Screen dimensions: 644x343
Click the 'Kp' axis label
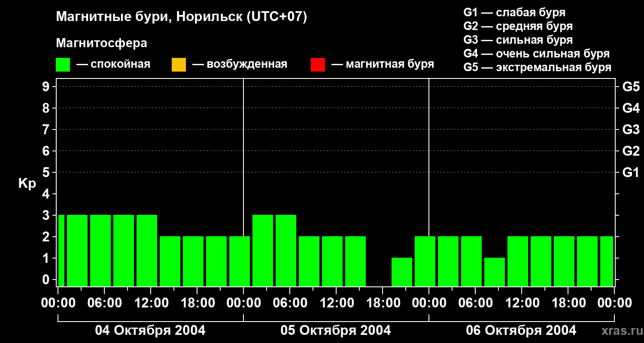(x=27, y=184)
